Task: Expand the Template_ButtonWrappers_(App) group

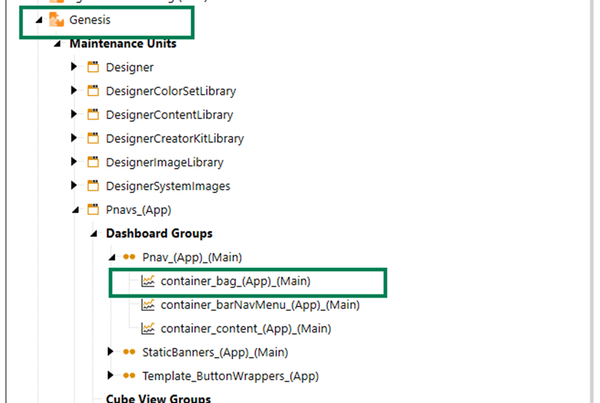Action: pos(110,376)
